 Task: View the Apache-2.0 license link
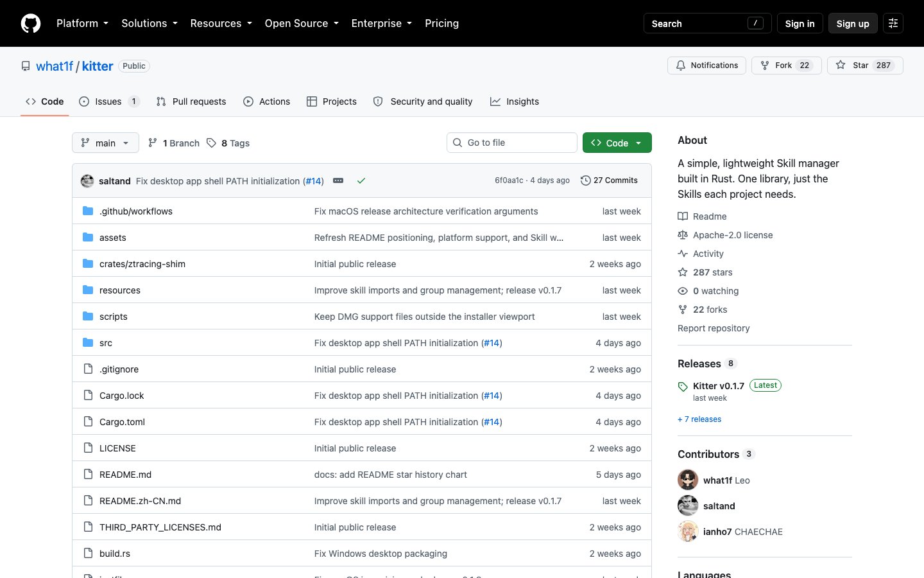click(725, 235)
